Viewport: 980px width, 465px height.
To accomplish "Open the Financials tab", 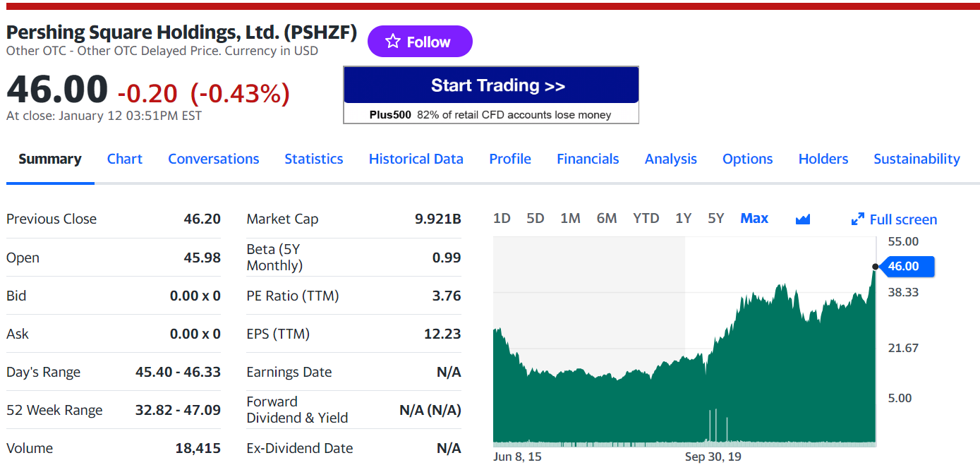I will point(588,159).
